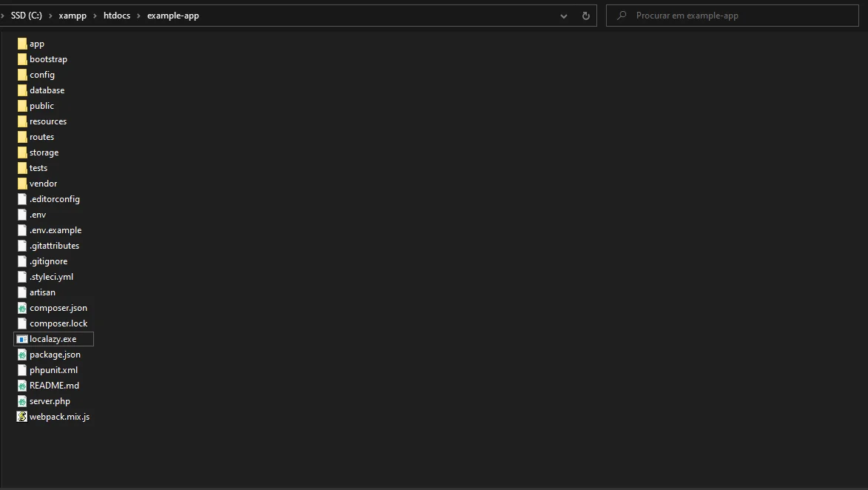The width and height of the screenshot is (868, 490).
Task: Select the localazy.exe file icon
Action: (22, 339)
